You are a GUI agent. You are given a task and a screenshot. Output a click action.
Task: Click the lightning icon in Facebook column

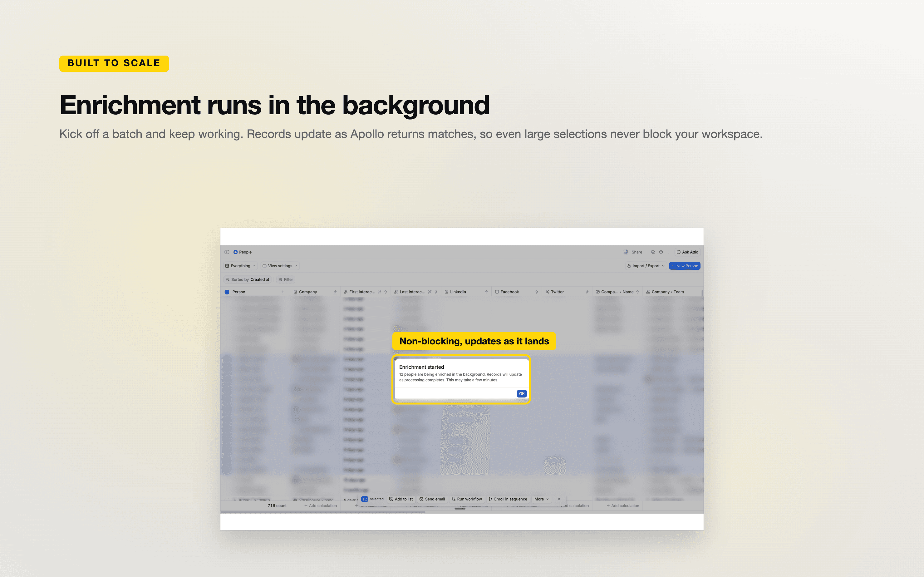click(x=536, y=292)
